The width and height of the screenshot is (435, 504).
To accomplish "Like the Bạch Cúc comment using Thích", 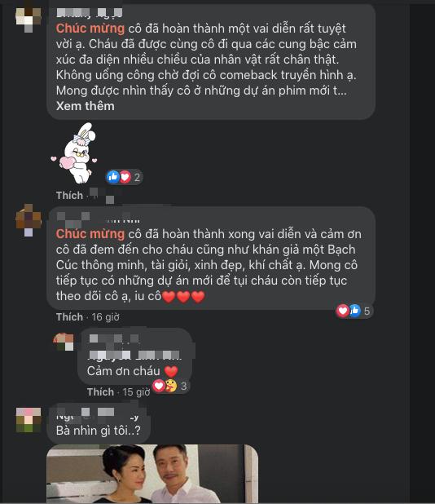I will (x=69, y=317).
